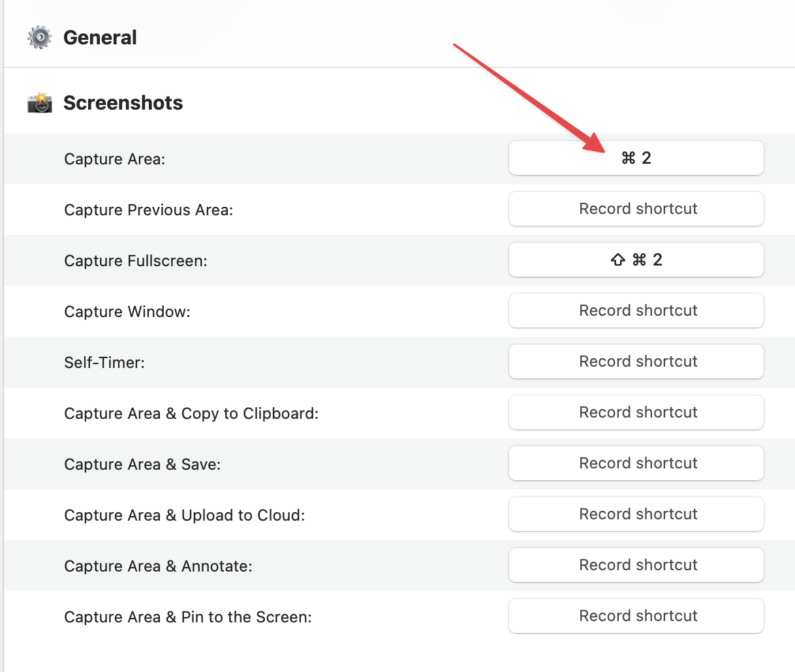Click the Capture Fullscreen label
The width and height of the screenshot is (795, 672).
click(x=135, y=261)
